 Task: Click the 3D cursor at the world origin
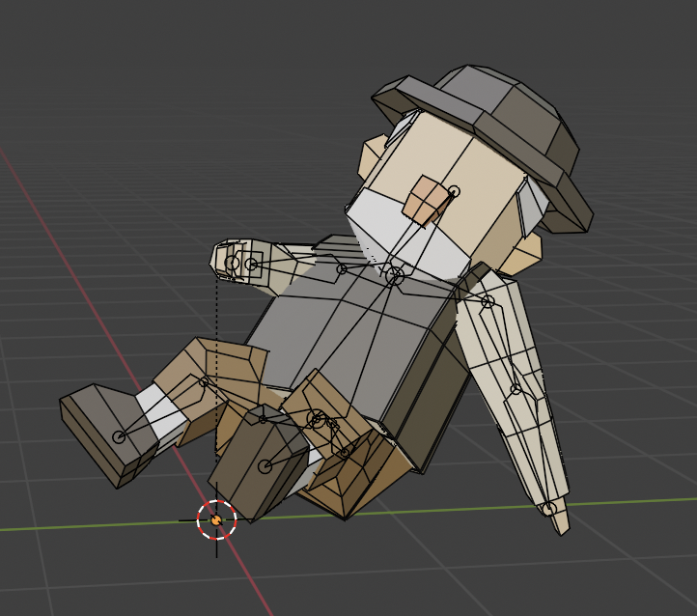click(216, 520)
